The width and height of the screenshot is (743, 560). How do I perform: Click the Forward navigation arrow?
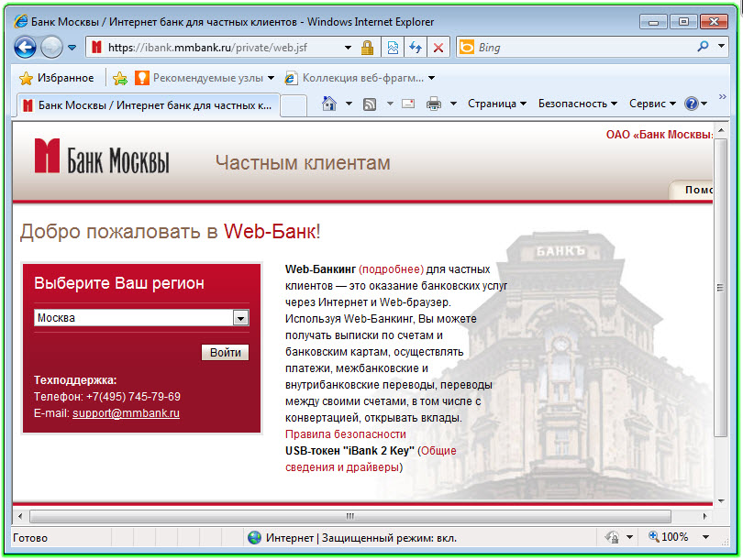point(51,48)
